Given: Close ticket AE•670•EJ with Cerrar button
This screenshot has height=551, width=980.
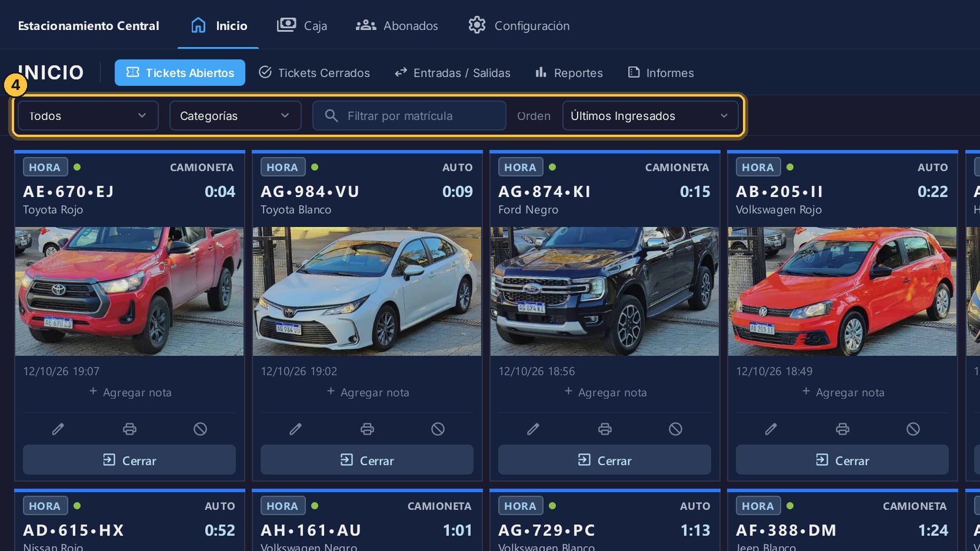Looking at the screenshot, I should [129, 460].
